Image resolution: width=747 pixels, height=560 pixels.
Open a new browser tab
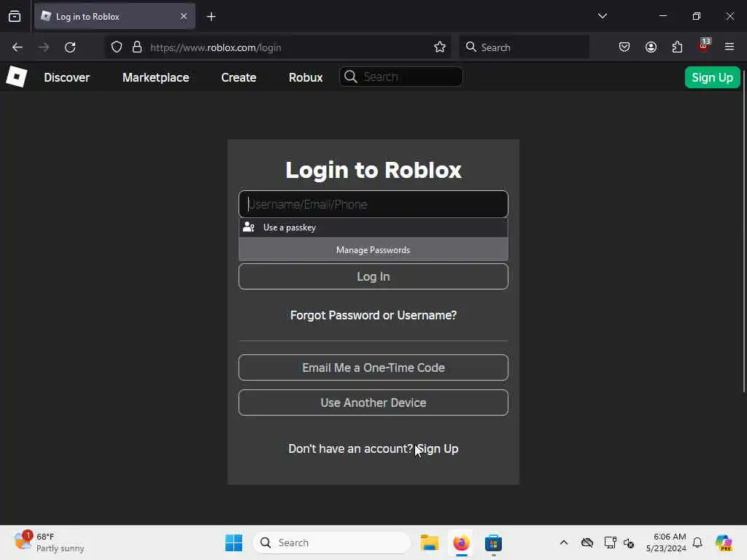(x=211, y=17)
